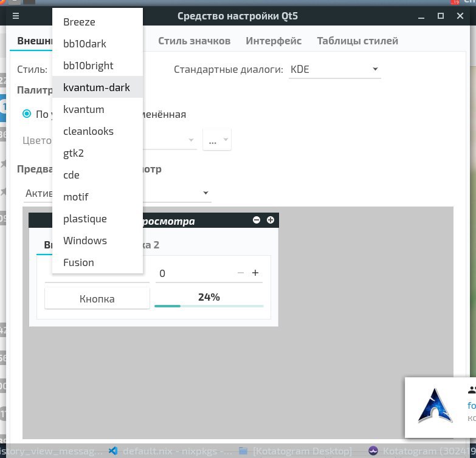Choose Breeze style from list
The image size is (476, 458).
coord(97,22)
